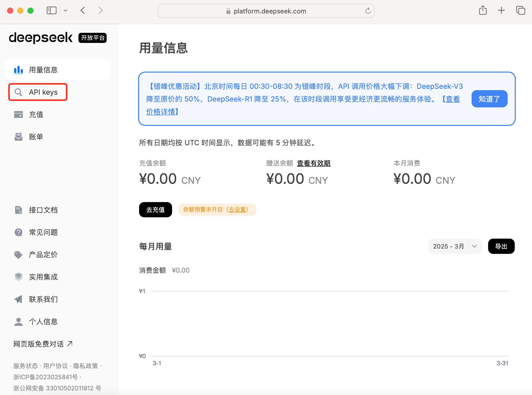The width and height of the screenshot is (532, 395).
Task: Open the Safari share icon
Action: click(483, 10)
